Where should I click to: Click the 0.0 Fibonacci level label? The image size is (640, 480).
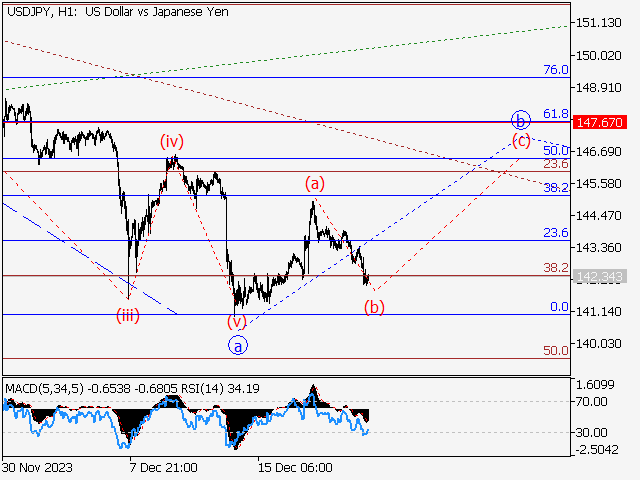559,307
